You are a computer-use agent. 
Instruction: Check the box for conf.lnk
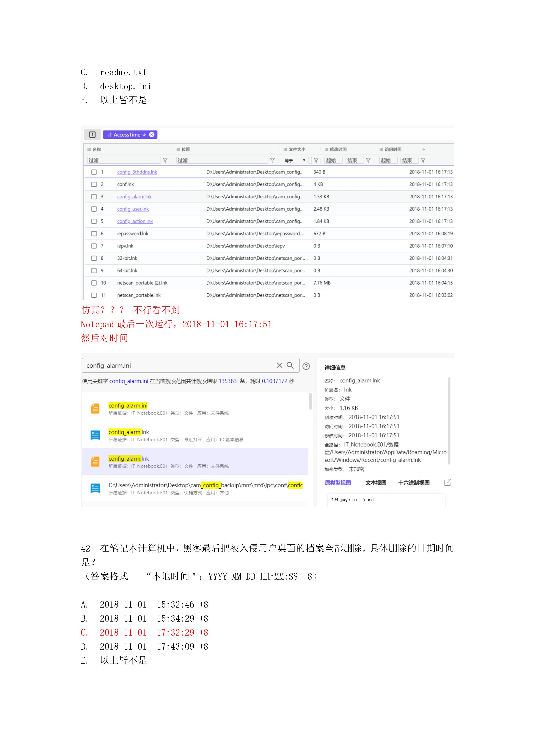click(x=94, y=184)
